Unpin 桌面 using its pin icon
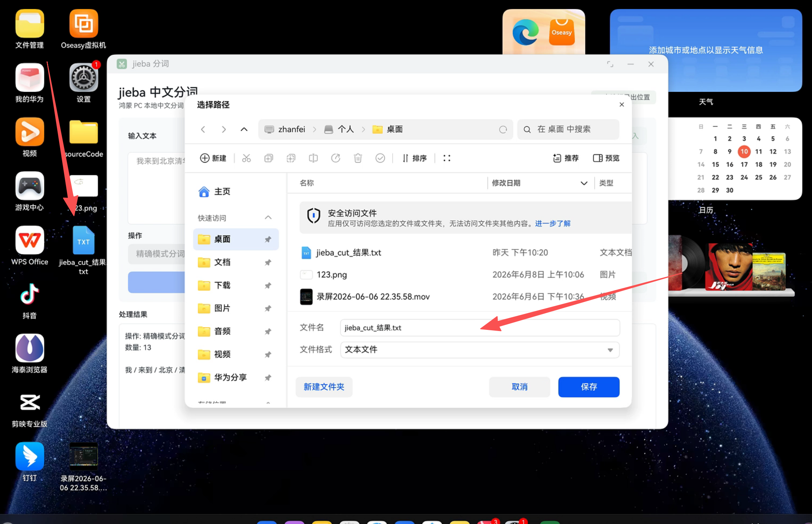 (268, 239)
